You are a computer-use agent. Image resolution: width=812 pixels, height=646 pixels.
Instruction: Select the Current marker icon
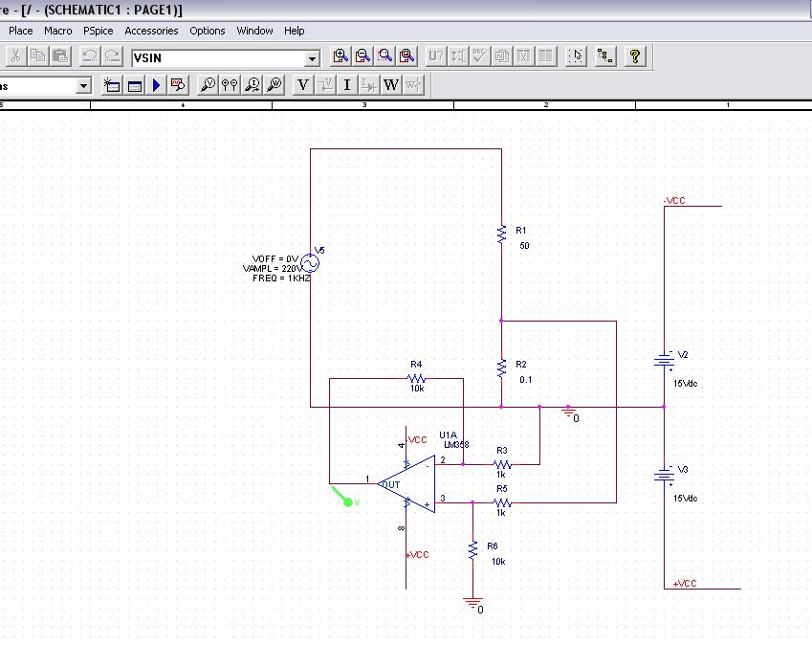click(x=252, y=85)
